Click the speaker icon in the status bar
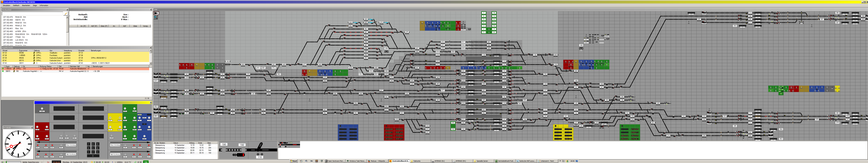 (3, 162)
